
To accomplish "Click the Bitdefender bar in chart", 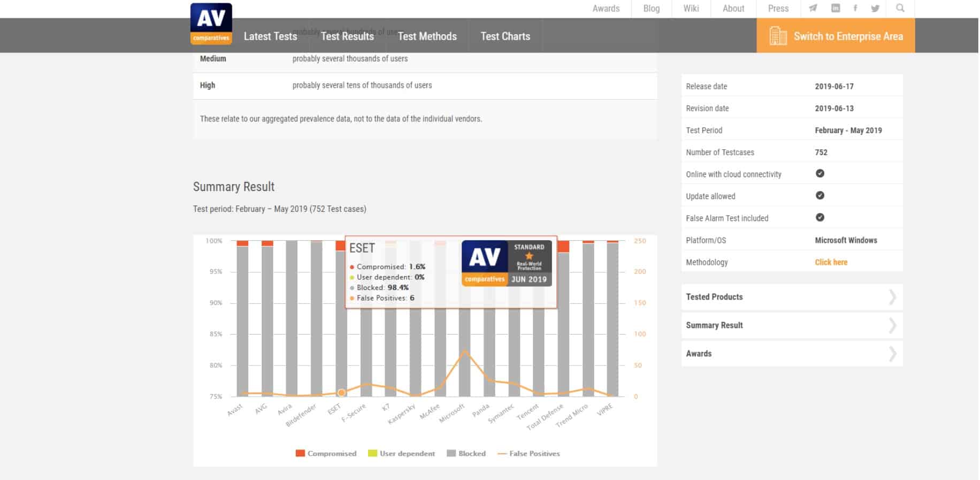I will coord(316,318).
